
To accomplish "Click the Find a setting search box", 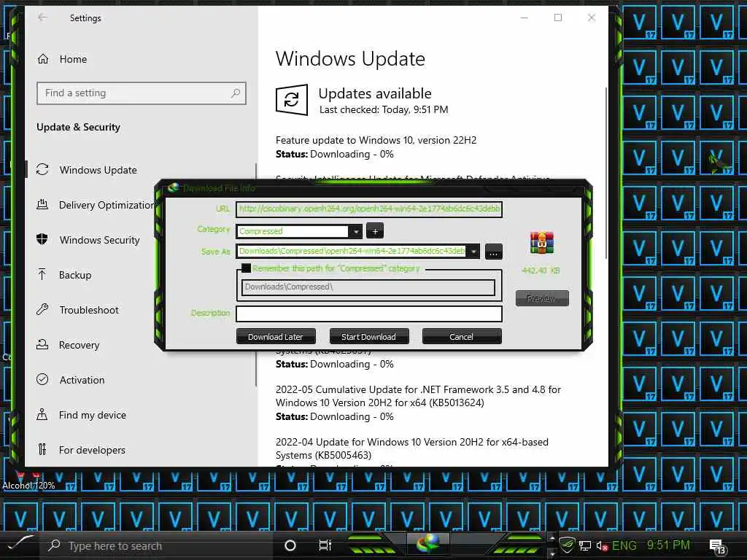I will [x=141, y=93].
